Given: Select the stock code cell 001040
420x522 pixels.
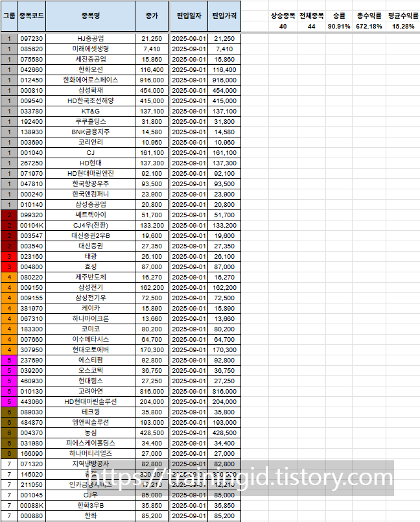Looking at the screenshot, I should (x=31, y=152).
